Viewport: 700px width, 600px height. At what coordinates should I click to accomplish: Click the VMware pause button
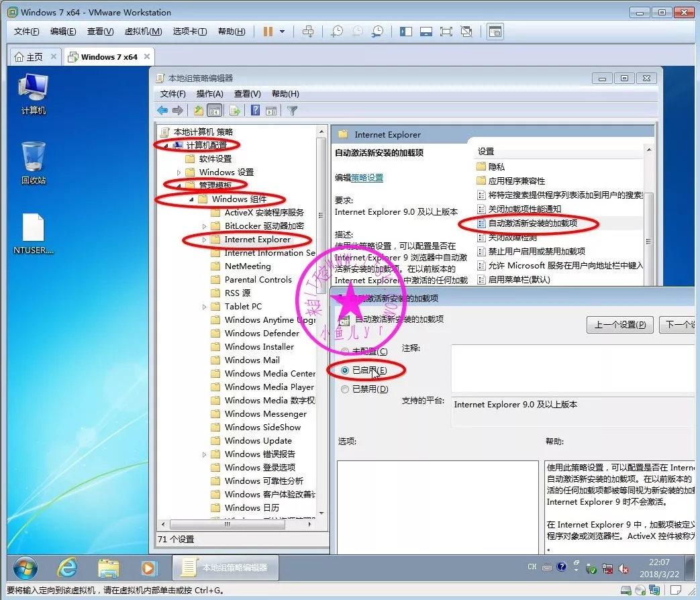pyautogui.click(x=268, y=32)
